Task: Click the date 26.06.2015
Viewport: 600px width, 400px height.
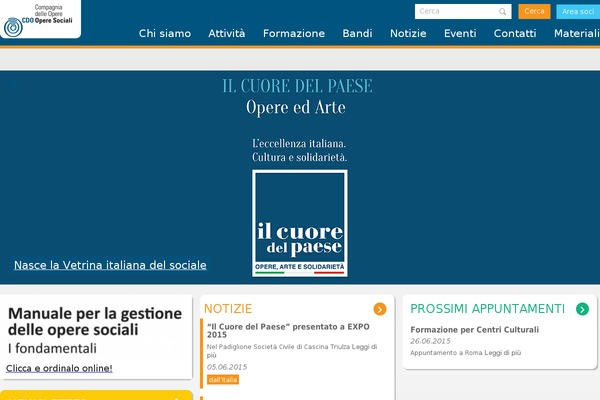Action: pos(430,341)
